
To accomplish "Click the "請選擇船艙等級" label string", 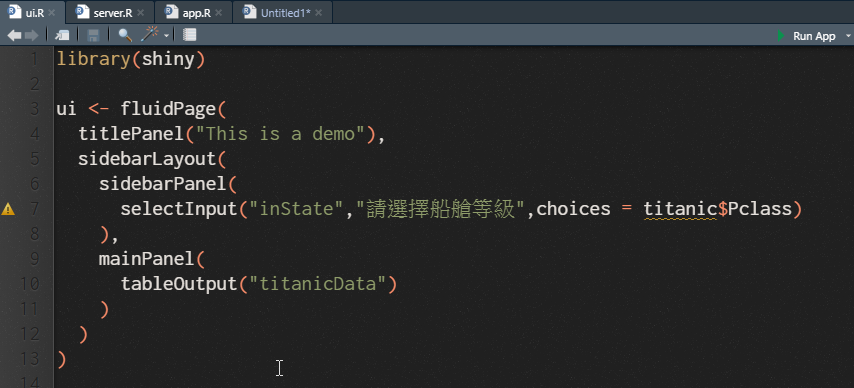I will click(440, 209).
